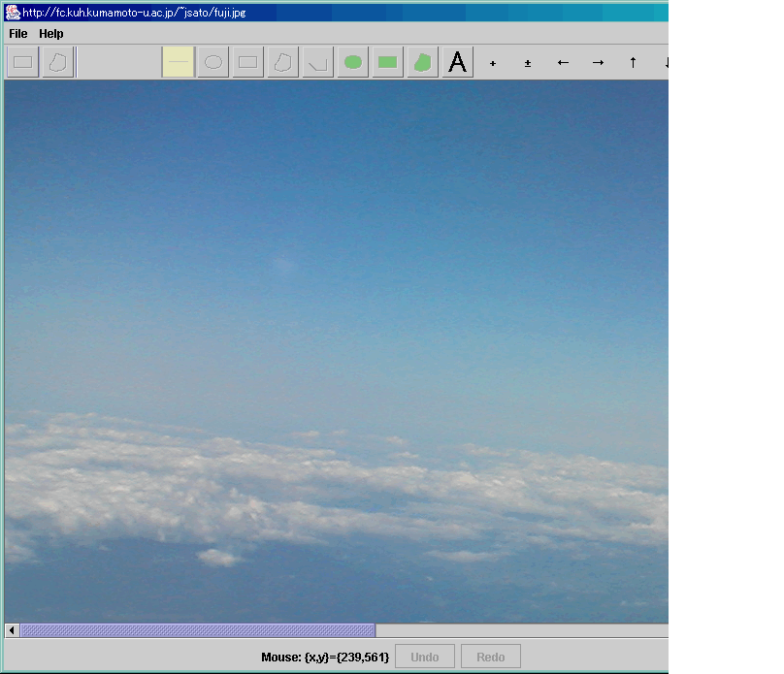Open the Help menu

50,34
